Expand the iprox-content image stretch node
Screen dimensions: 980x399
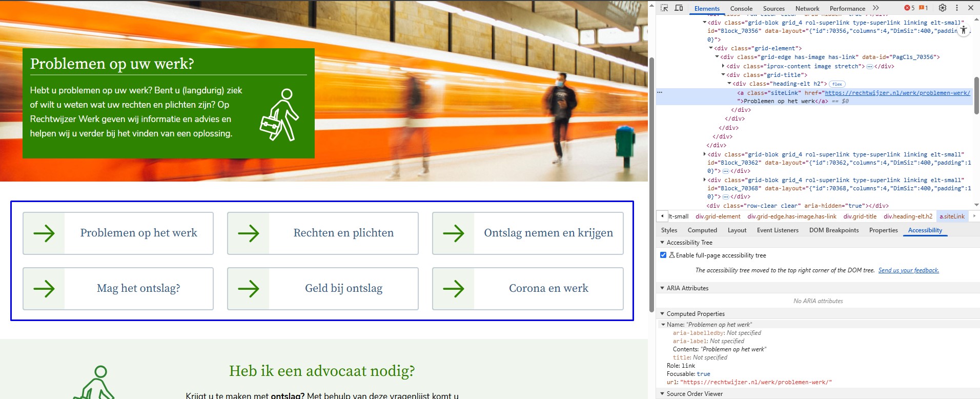pos(723,66)
